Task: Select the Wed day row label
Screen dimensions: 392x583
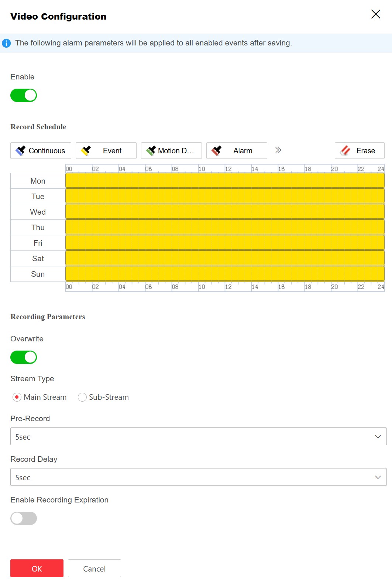Action: [x=38, y=212]
